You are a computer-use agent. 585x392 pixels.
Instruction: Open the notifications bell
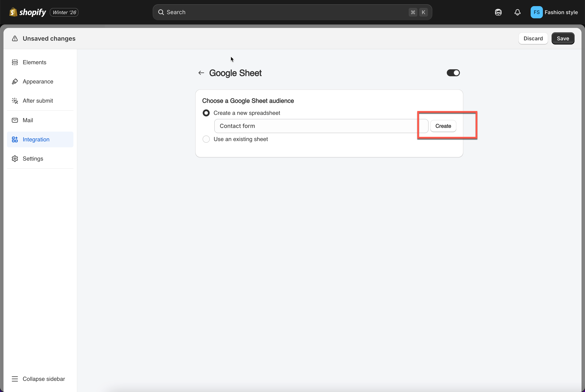coord(517,12)
